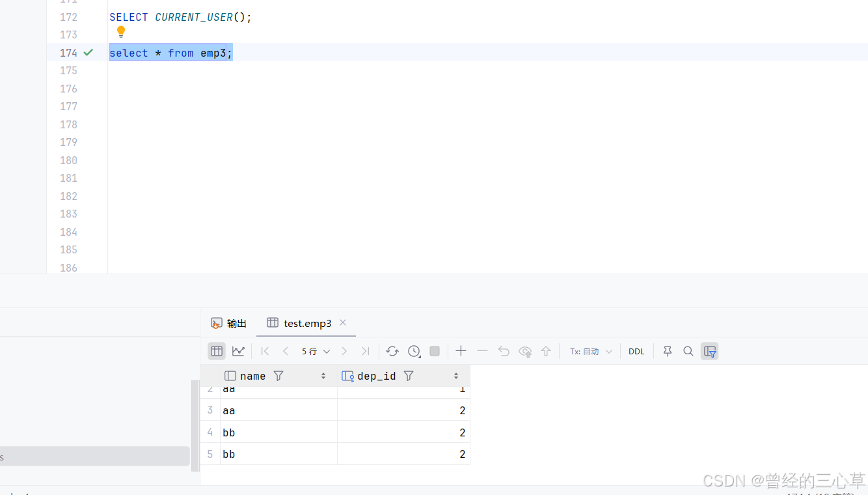Sort by the dep_id column arrows

point(456,376)
